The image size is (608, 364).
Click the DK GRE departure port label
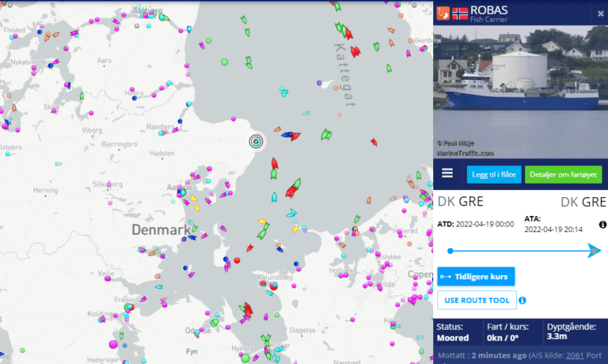point(460,202)
